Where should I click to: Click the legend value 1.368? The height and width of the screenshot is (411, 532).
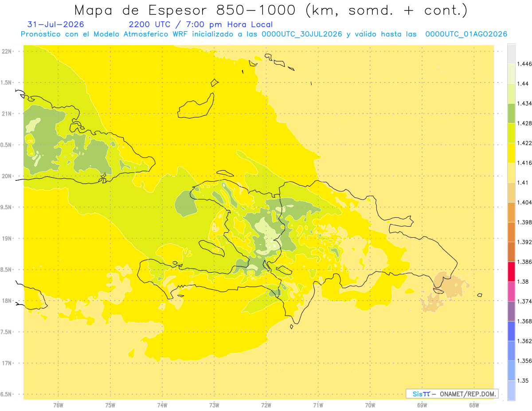[x=524, y=321]
